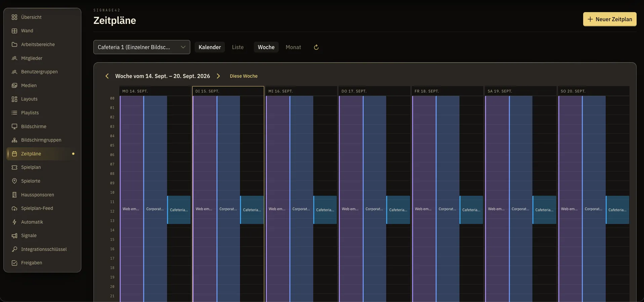This screenshot has width=644, height=302.
Task: Click the Wand grid icon
Action: 14,31
